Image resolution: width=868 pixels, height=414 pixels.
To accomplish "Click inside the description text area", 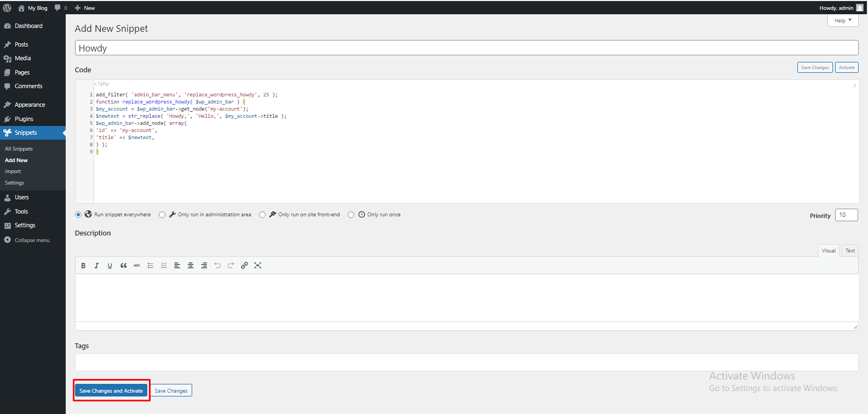I will 467,298.
